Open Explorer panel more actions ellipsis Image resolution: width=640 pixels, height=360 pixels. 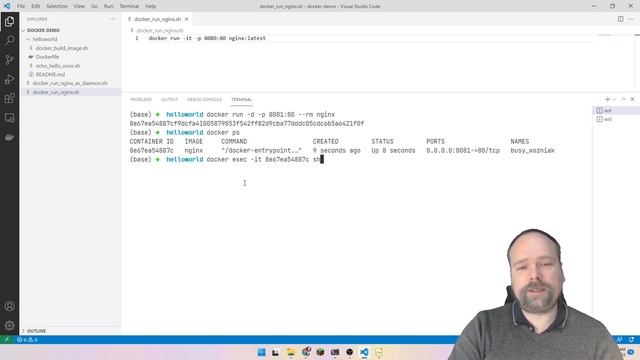tap(112, 19)
